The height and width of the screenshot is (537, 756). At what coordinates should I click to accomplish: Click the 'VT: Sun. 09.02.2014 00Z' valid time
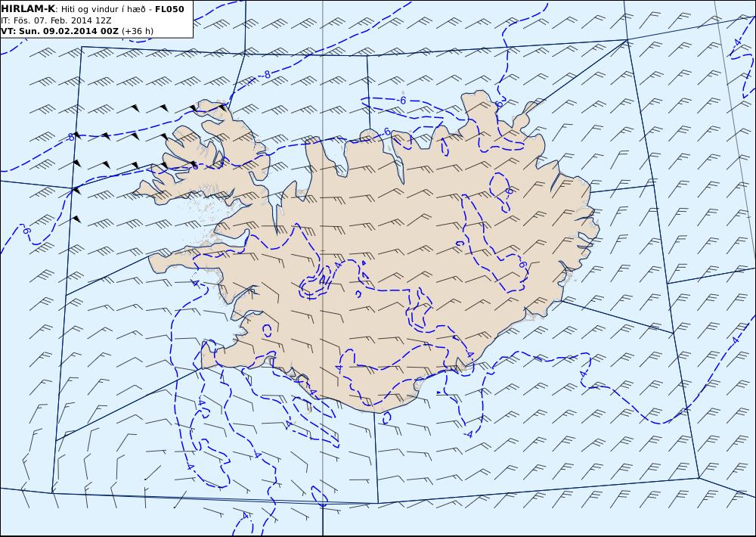click(60, 31)
